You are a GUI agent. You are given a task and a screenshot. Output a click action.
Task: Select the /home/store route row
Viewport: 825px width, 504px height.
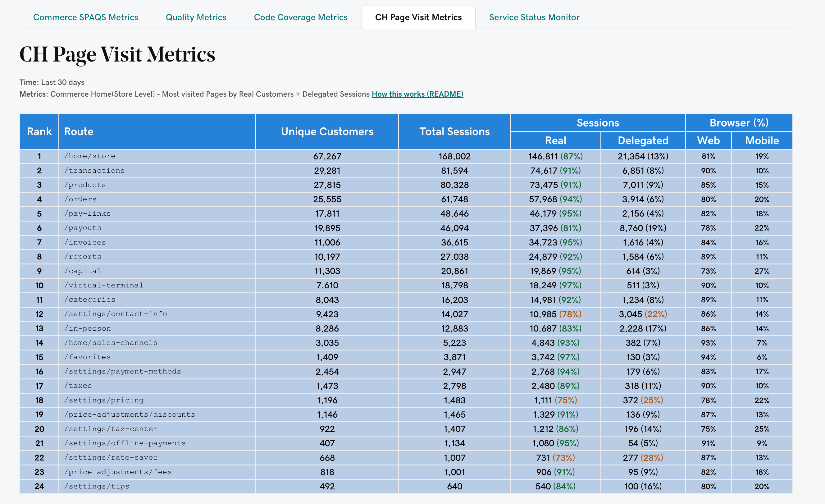(90, 156)
